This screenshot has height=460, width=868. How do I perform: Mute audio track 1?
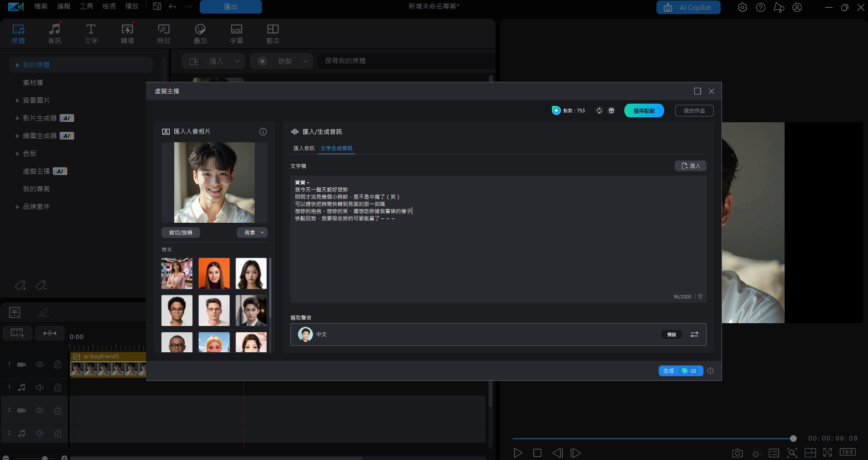click(40, 387)
